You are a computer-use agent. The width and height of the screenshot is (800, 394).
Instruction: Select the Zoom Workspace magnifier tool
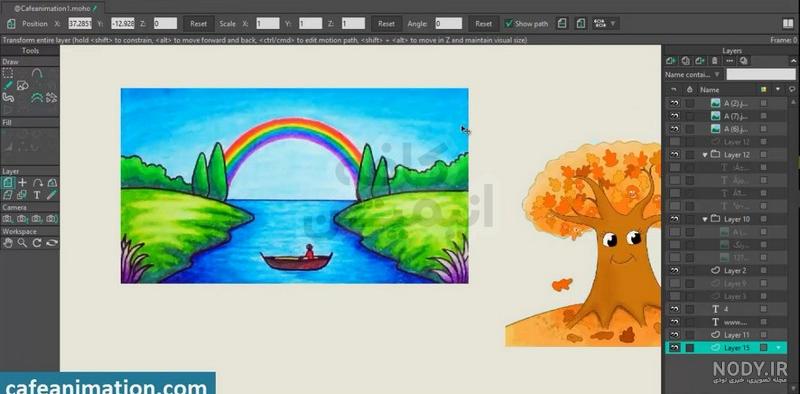point(22,243)
